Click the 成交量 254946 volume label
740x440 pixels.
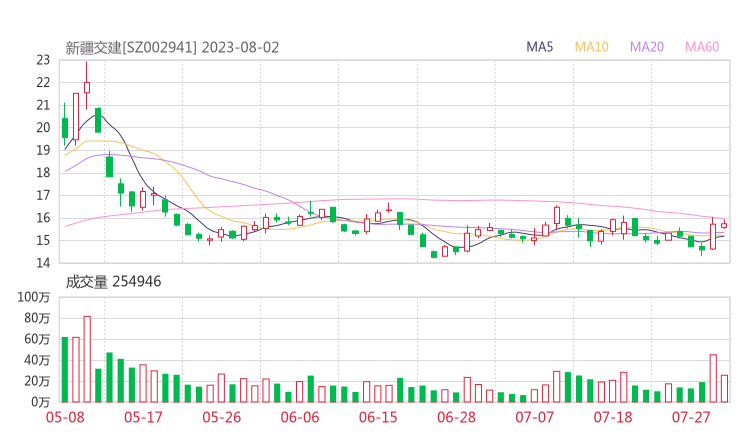pos(113,282)
